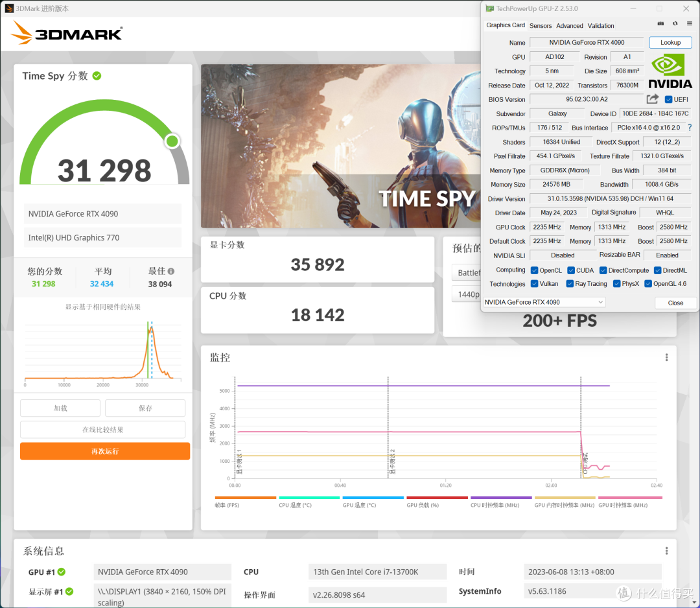Click the Resizable BAR value Enabled
Image resolution: width=700 pixels, height=608 pixels.
pyautogui.click(x=667, y=255)
